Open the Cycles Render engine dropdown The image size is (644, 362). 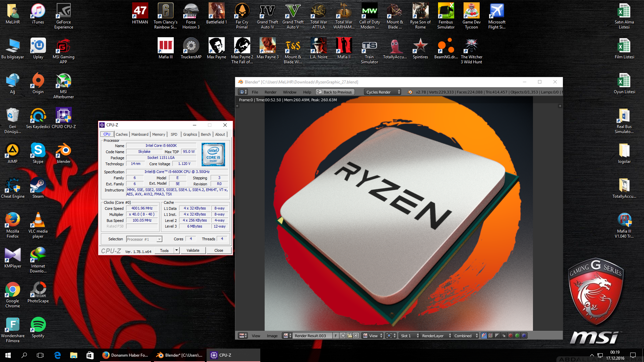pos(383,92)
